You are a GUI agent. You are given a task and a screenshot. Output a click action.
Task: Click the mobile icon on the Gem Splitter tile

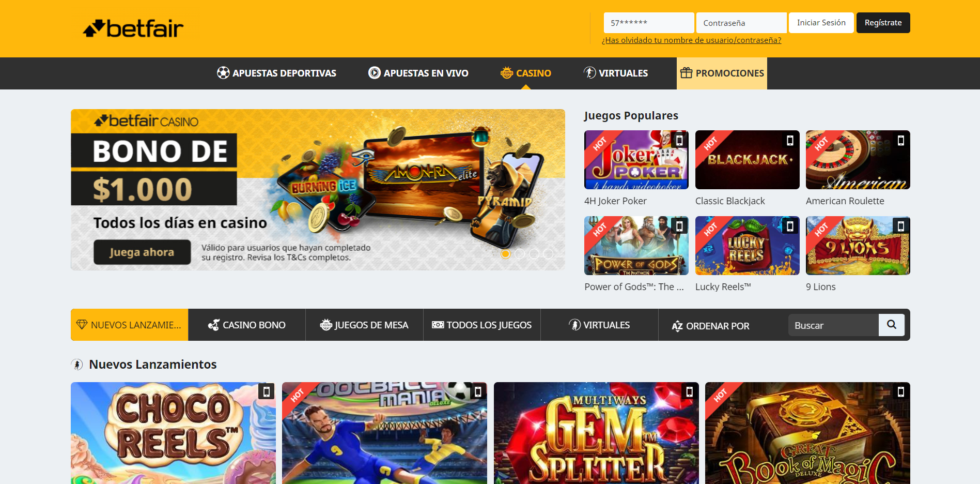[689, 392]
